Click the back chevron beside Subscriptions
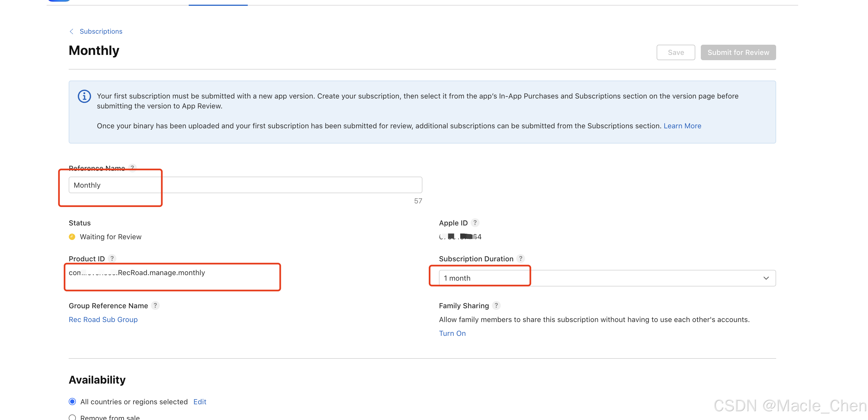Image resolution: width=868 pixels, height=420 pixels. [71, 31]
